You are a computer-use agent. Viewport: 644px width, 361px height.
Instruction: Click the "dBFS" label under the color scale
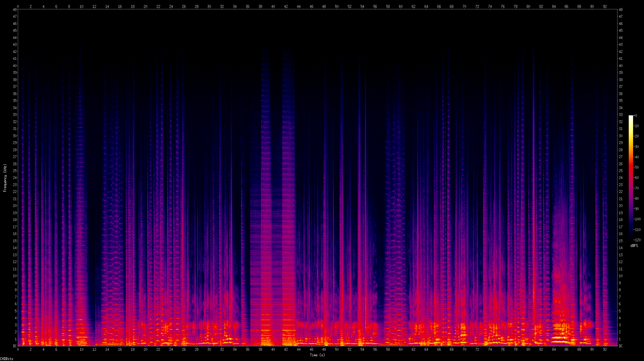click(634, 246)
